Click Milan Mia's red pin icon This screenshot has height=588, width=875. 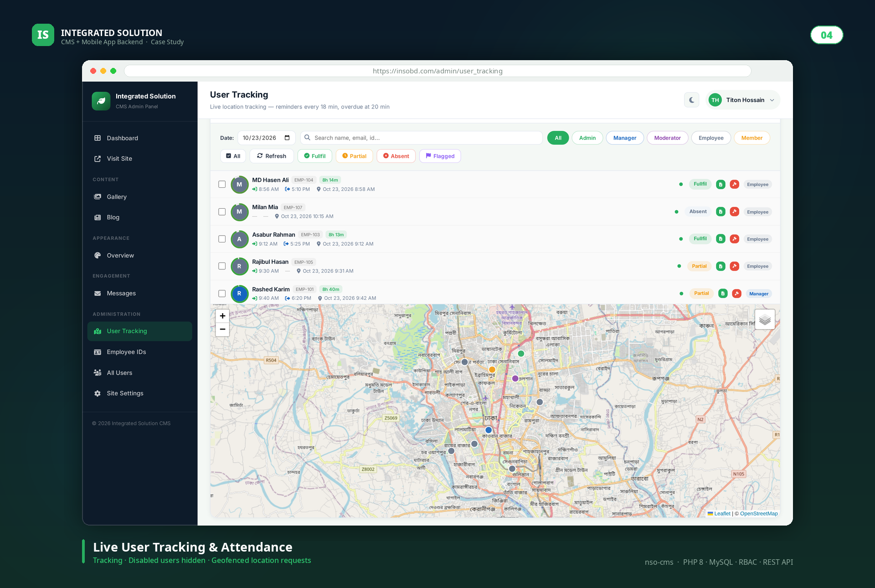click(734, 211)
